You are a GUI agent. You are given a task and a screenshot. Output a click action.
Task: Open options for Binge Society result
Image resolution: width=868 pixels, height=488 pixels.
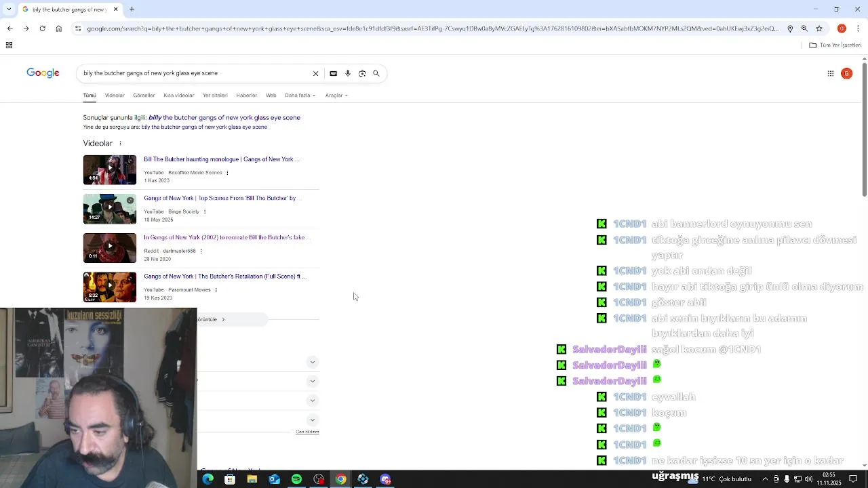tap(204, 211)
